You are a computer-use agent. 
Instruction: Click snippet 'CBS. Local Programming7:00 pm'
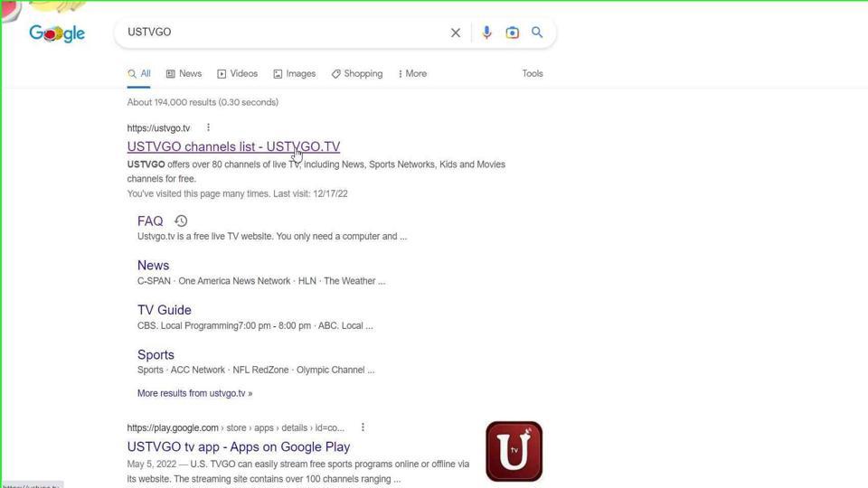click(x=255, y=326)
